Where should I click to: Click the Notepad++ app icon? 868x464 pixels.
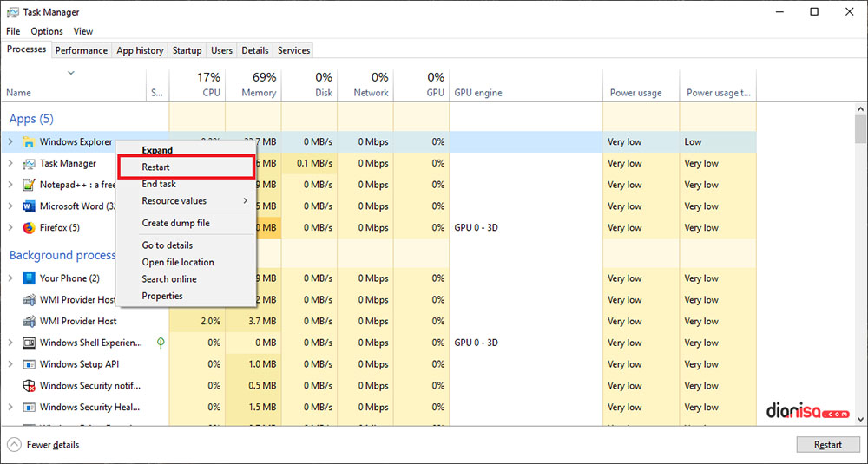click(29, 185)
